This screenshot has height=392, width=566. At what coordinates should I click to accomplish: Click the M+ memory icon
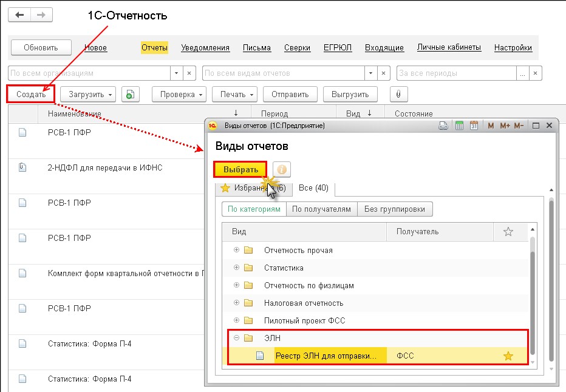tap(505, 126)
